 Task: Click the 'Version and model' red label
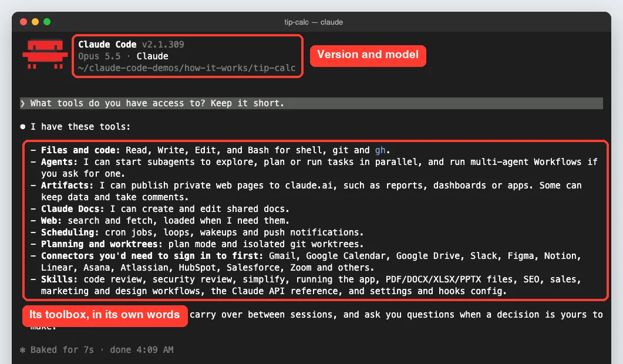[x=368, y=55]
